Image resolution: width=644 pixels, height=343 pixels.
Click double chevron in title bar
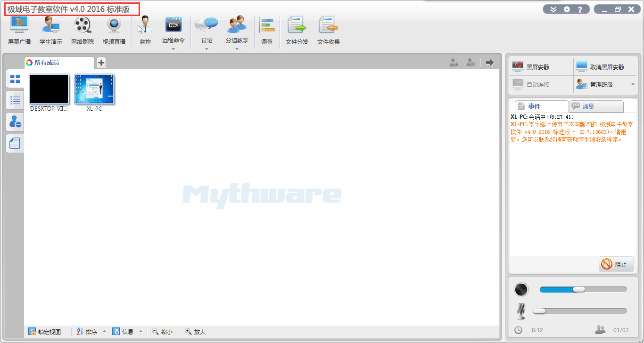click(x=553, y=9)
